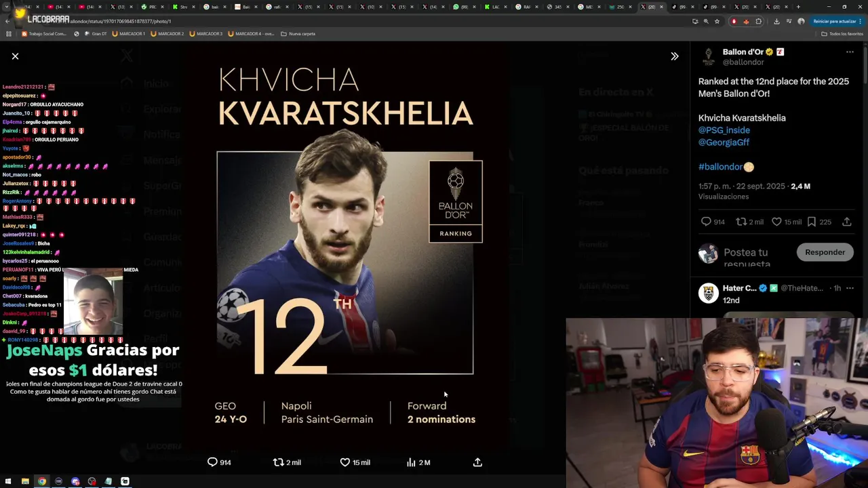Open the Nueva carpeta bookmarks folder
The width and height of the screenshot is (868, 488).
[298, 33]
